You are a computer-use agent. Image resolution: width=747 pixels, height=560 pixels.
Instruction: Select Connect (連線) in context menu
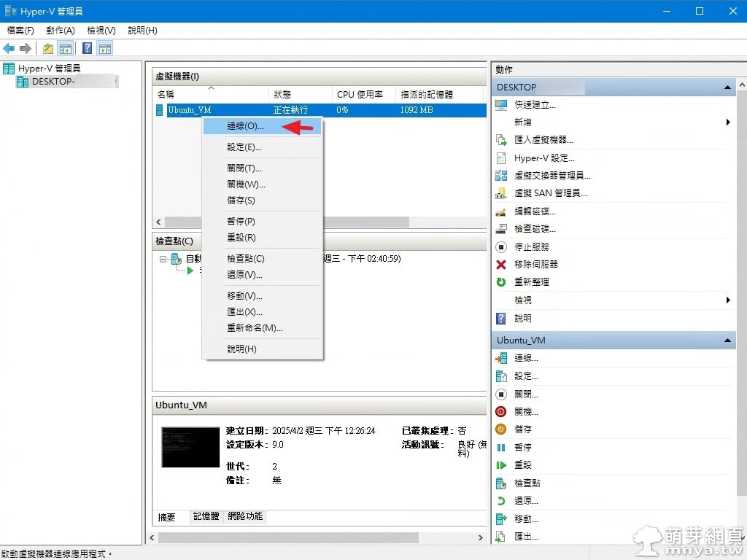[245, 126]
